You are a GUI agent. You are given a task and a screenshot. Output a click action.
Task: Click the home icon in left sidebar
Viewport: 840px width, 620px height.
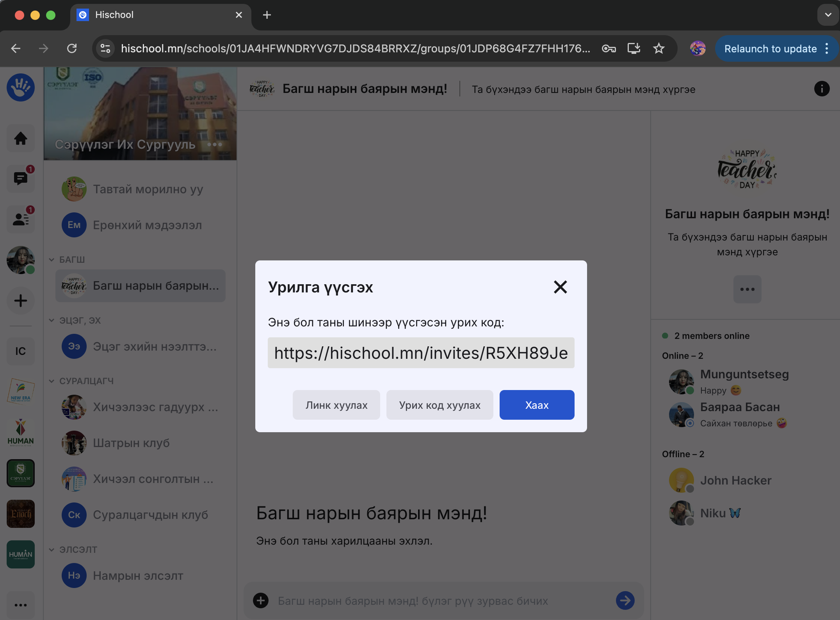coord(21,138)
